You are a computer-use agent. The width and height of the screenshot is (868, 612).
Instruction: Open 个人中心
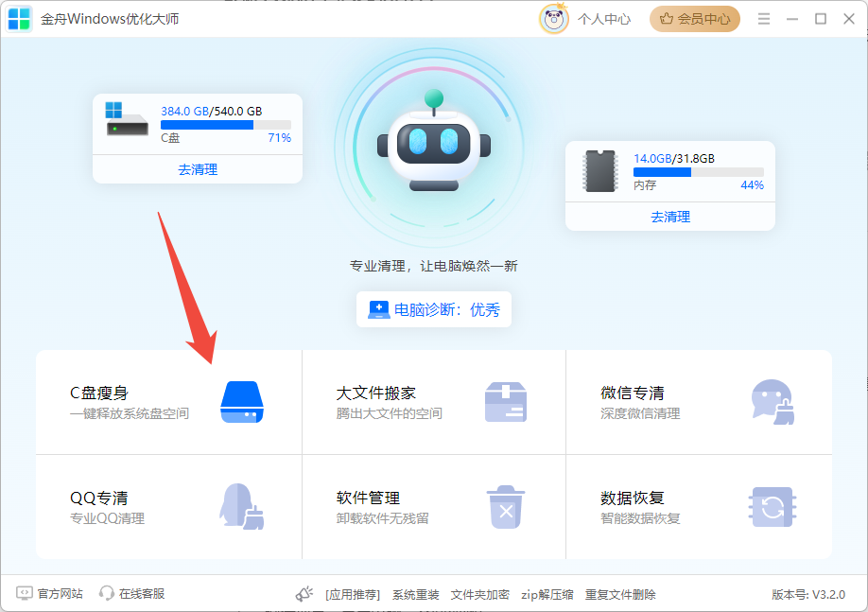coord(604,19)
